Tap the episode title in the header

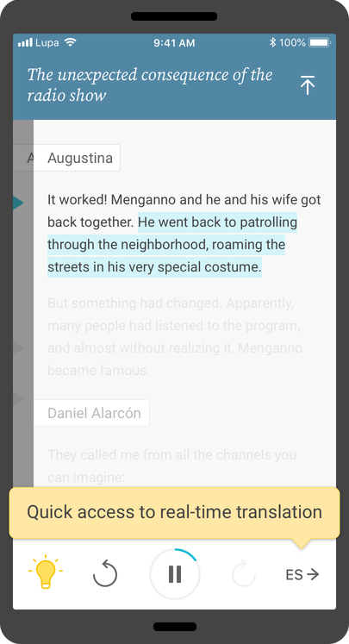[x=150, y=84]
